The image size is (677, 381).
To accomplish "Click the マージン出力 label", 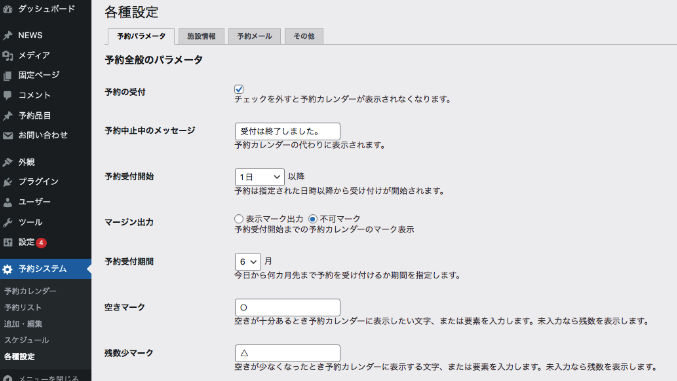I will click(x=129, y=222).
